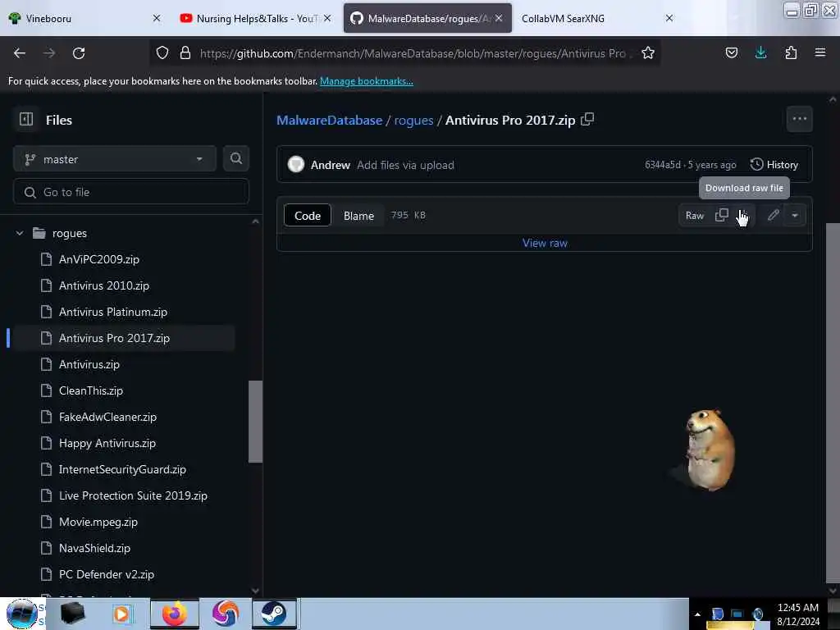The height and width of the screenshot is (630, 840).
Task: Open Antivirus 2010.zip in file tree
Action: point(104,285)
